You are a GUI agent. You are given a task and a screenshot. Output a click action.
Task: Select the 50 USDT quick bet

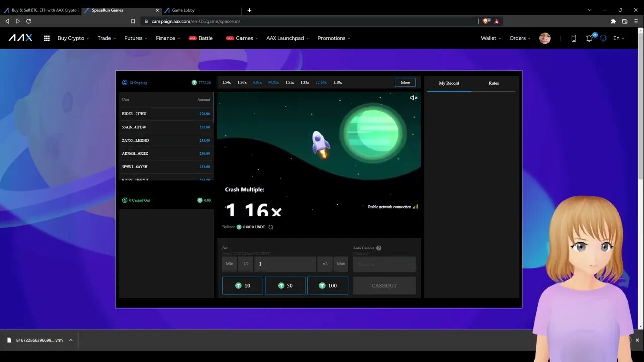point(285,285)
